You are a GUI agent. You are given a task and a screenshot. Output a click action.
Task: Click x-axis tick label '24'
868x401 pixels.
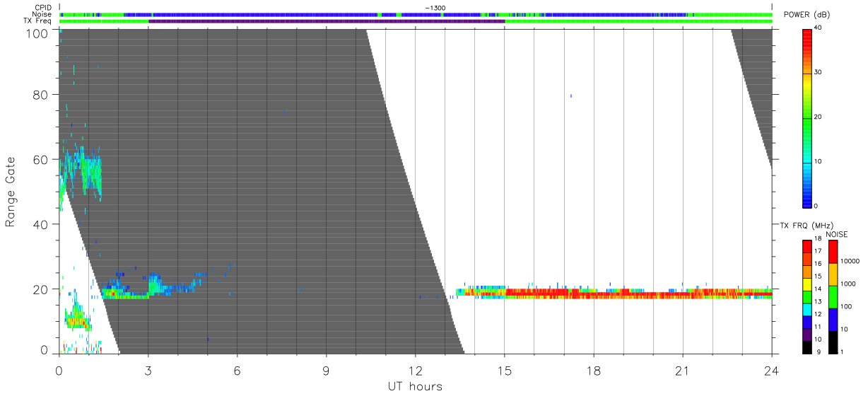pos(771,371)
